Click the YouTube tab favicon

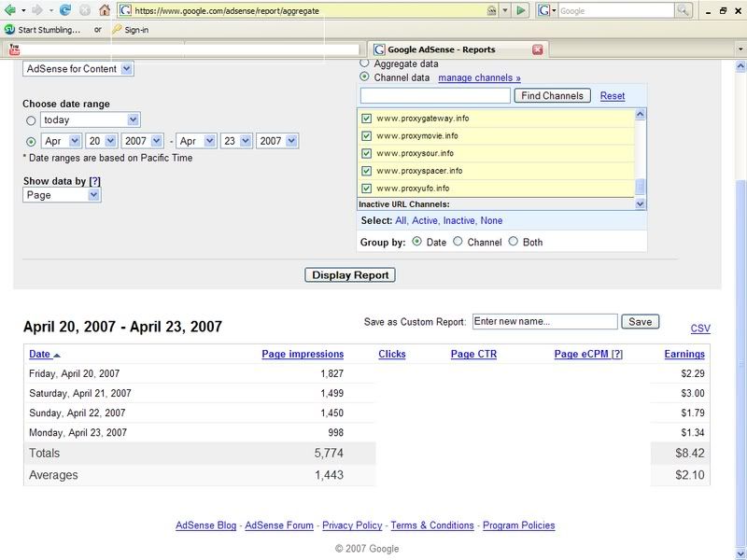coord(14,49)
